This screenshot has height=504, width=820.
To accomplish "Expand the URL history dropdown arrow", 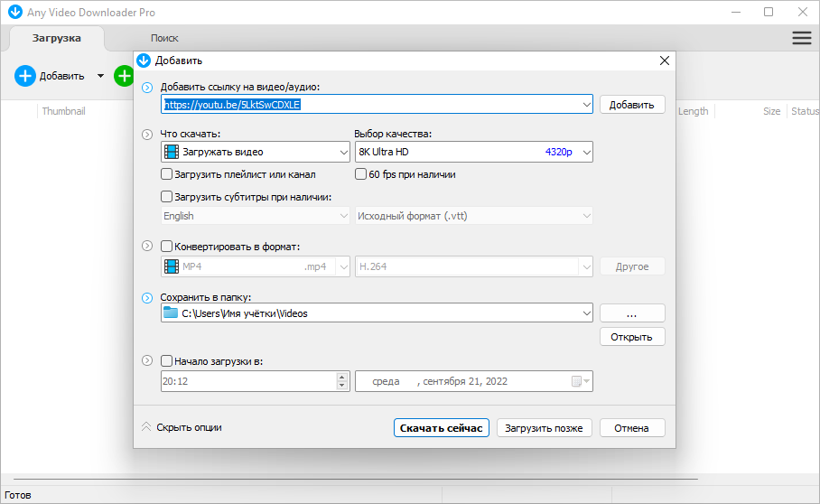I will coord(587,105).
